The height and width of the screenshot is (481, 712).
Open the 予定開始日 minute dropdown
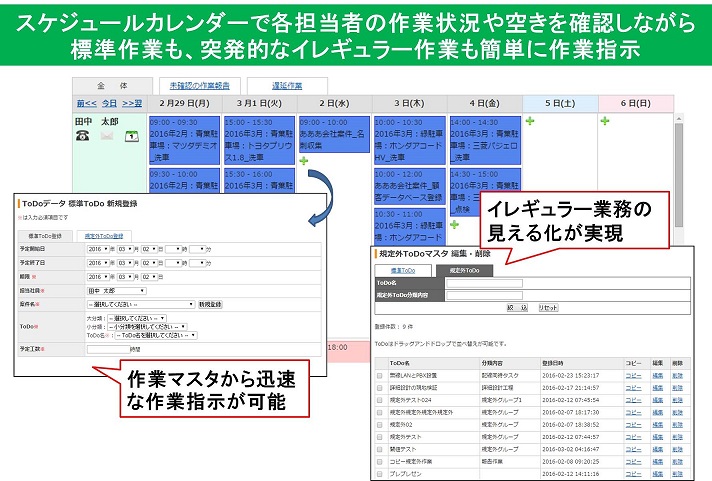tap(197, 249)
